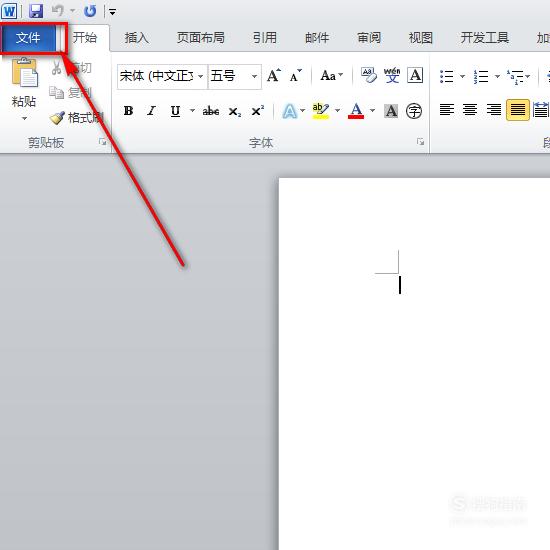Open the Aa change case menu
Image resolution: width=550 pixels, height=550 pixels.
click(x=331, y=75)
